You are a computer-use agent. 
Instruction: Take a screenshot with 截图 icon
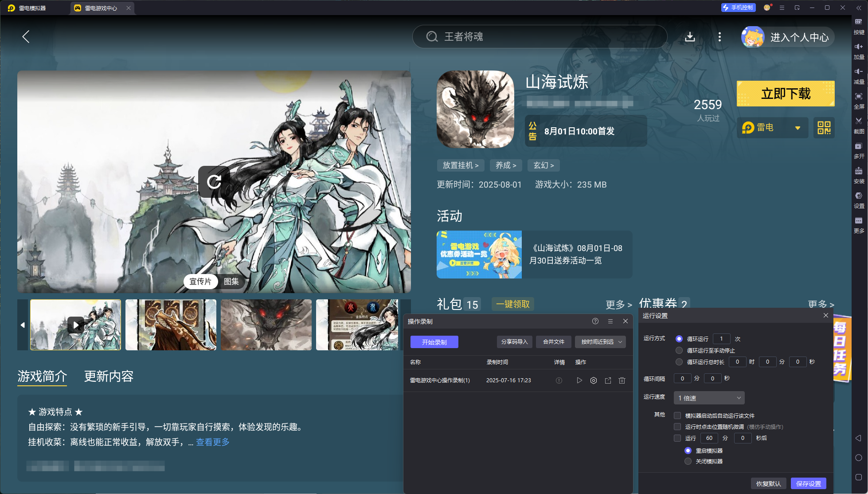[x=859, y=126]
